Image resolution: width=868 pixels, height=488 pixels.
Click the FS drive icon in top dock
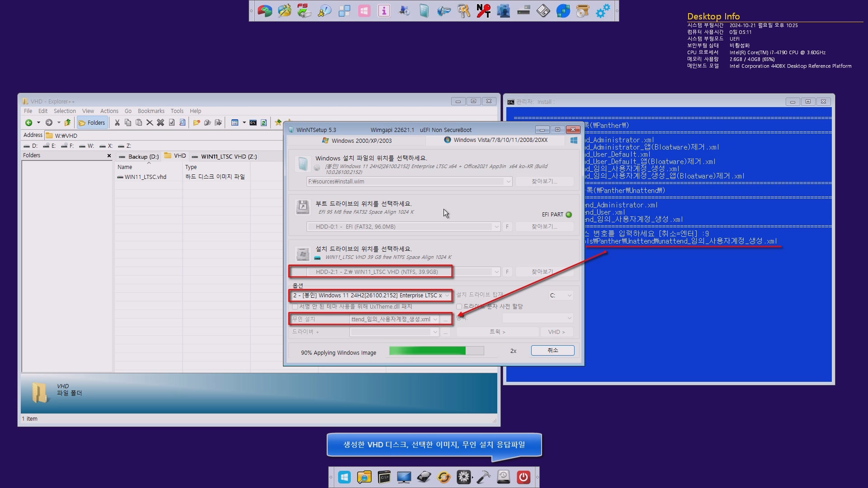pos(304,10)
